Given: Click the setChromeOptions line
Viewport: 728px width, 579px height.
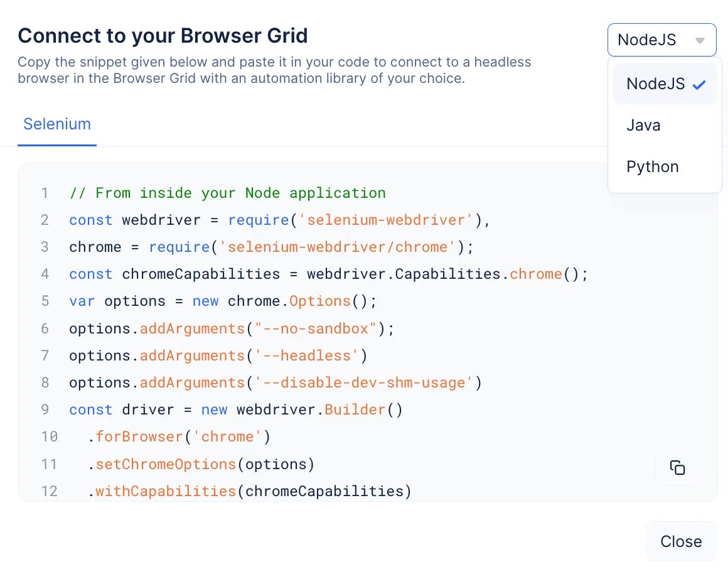Looking at the screenshot, I should click(201, 464).
